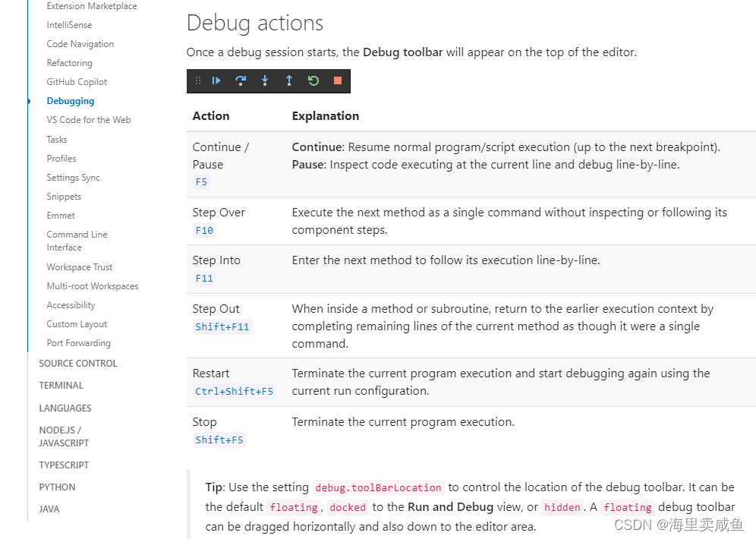The image size is (756, 539).
Task: Select Debugging in the sidebar
Action: click(x=70, y=100)
